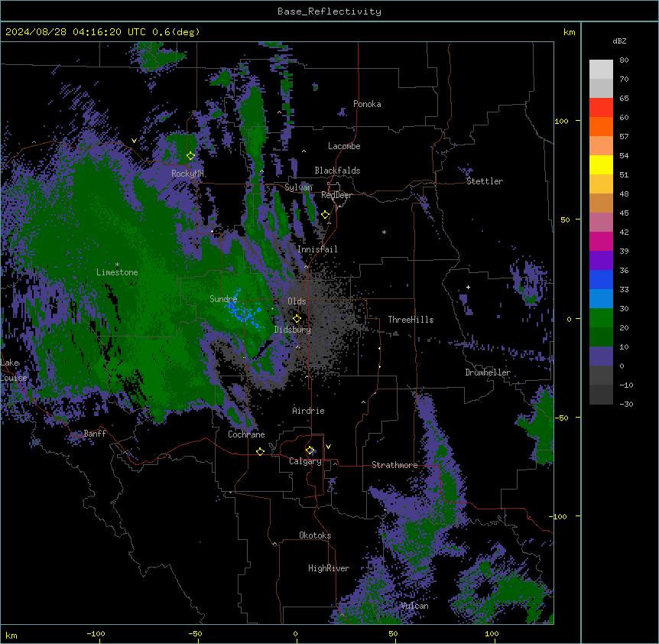Click the Sylvan label
Image resolution: width=659 pixels, height=644 pixels.
pyautogui.click(x=298, y=187)
